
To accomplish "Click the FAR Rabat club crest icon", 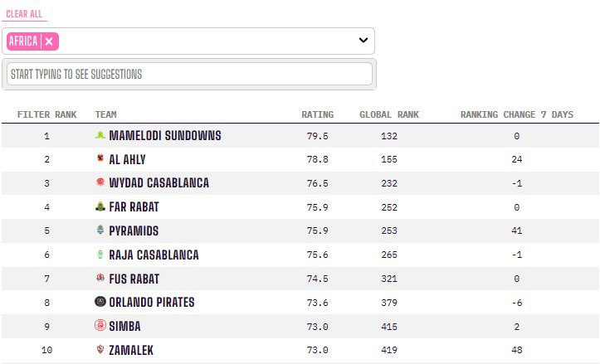I will (x=100, y=206).
